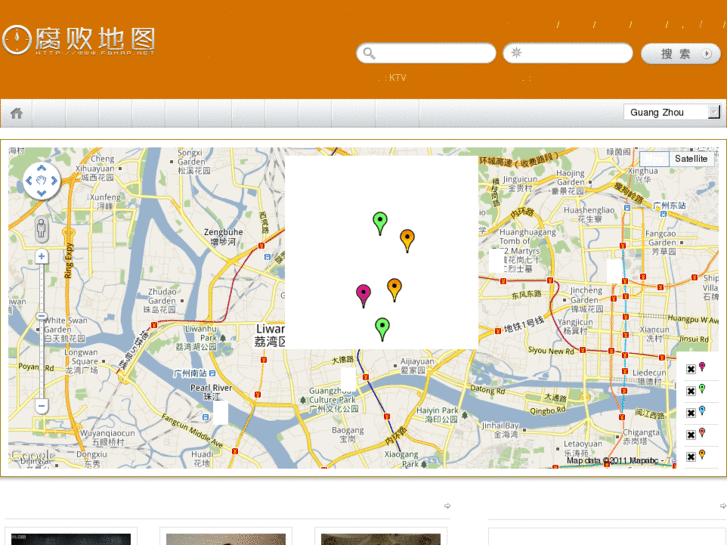Switch to the Map view tab
Screen dimensions: 727x545
[x=654, y=159]
